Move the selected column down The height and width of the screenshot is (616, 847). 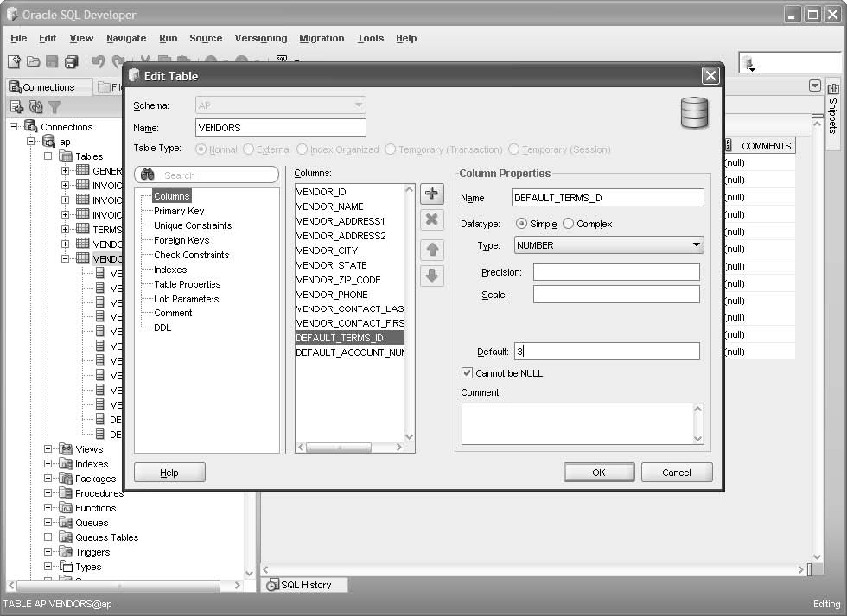pos(431,276)
